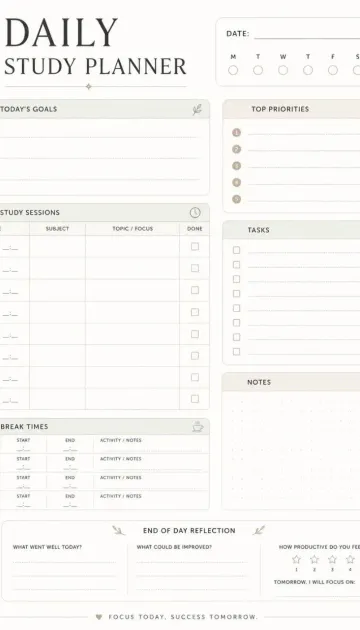Mark the W weekday circle
The image size is (360, 630).
[283, 70]
